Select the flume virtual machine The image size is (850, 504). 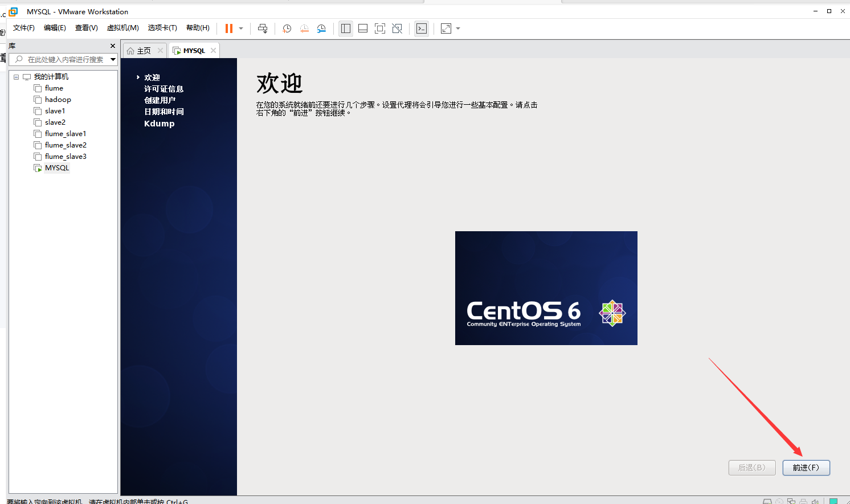[x=54, y=88]
